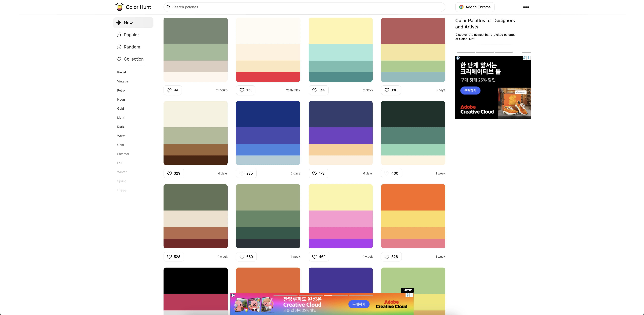Viewport: 644px width, 315px height.
Task: Click the search magnifier icon
Action: click(x=169, y=7)
